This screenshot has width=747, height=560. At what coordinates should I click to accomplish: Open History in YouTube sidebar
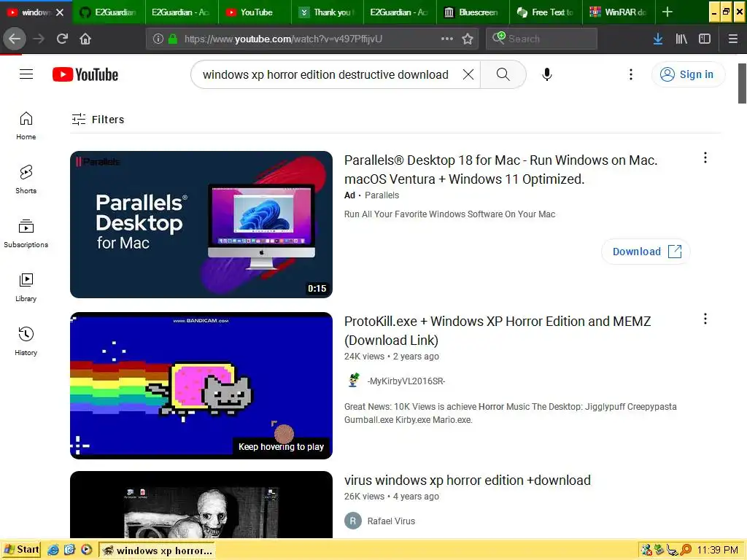(26, 341)
